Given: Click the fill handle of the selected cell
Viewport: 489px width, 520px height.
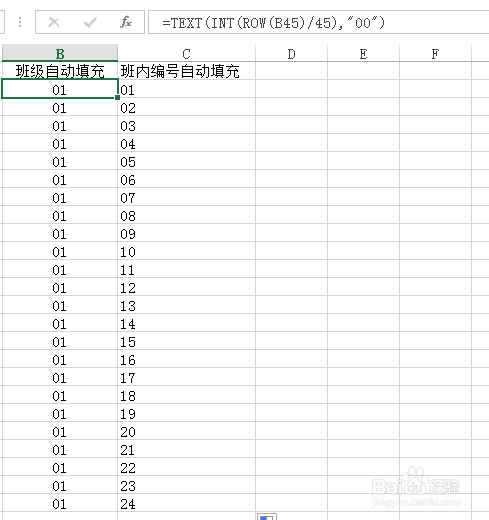Looking at the screenshot, I should (117, 98).
